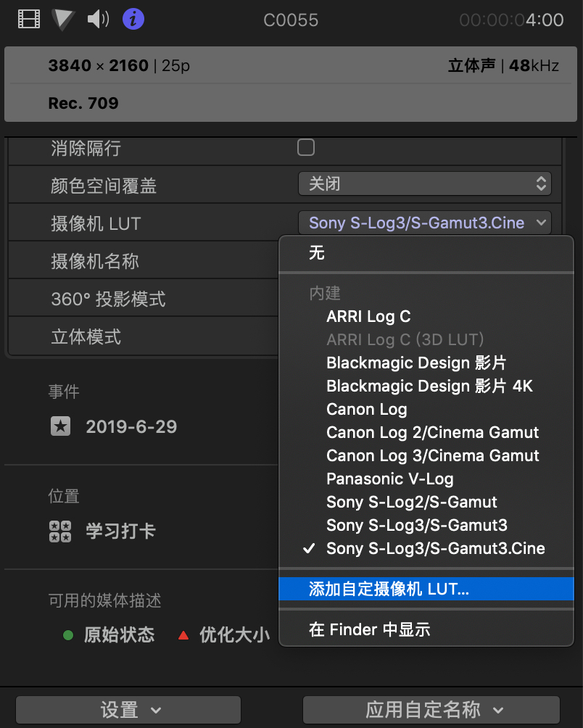Image resolution: width=583 pixels, height=728 pixels.
Task: Select Panasonic V-Log LUT option
Action: point(389,479)
